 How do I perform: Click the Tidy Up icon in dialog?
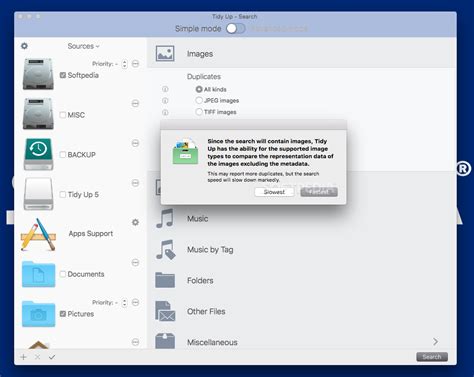click(x=186, y=152)
